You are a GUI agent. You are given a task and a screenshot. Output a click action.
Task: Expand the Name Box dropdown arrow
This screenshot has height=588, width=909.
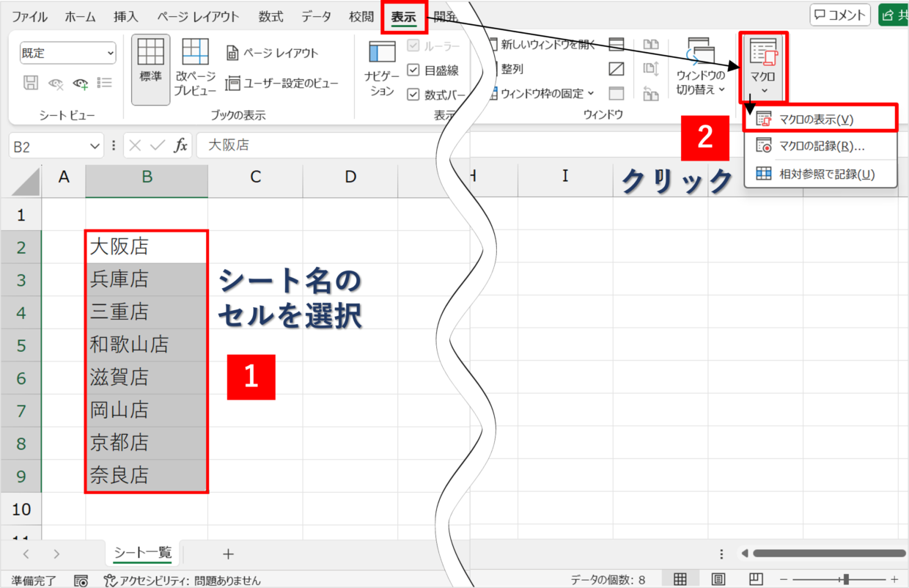tap(95, 146)
